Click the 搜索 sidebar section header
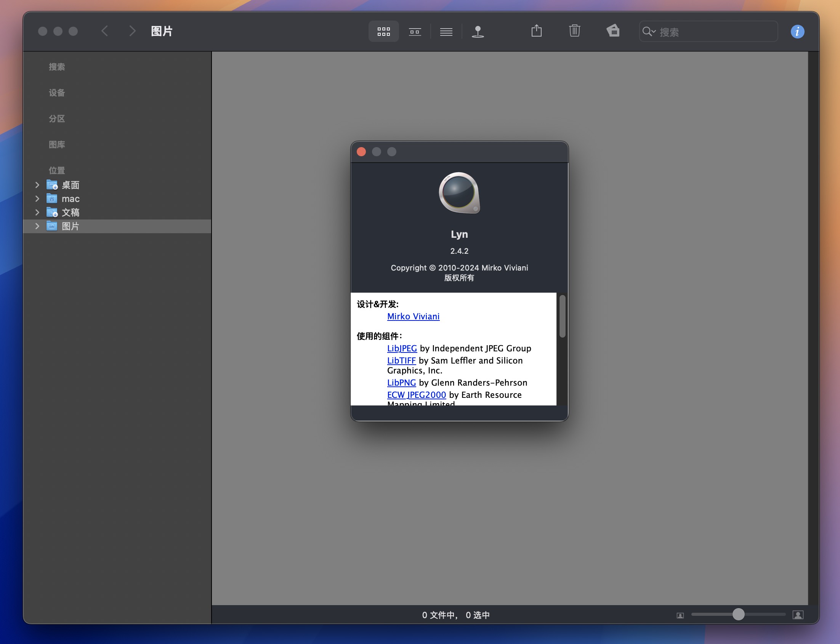 pos(57,67)
